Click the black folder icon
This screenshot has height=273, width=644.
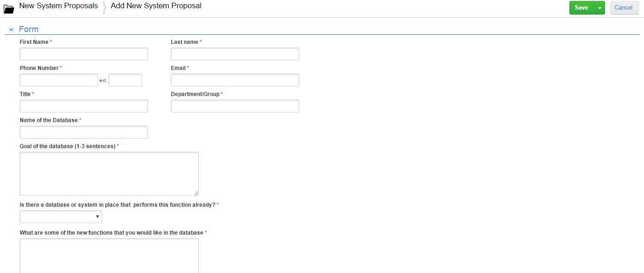(x=9, y=9)
